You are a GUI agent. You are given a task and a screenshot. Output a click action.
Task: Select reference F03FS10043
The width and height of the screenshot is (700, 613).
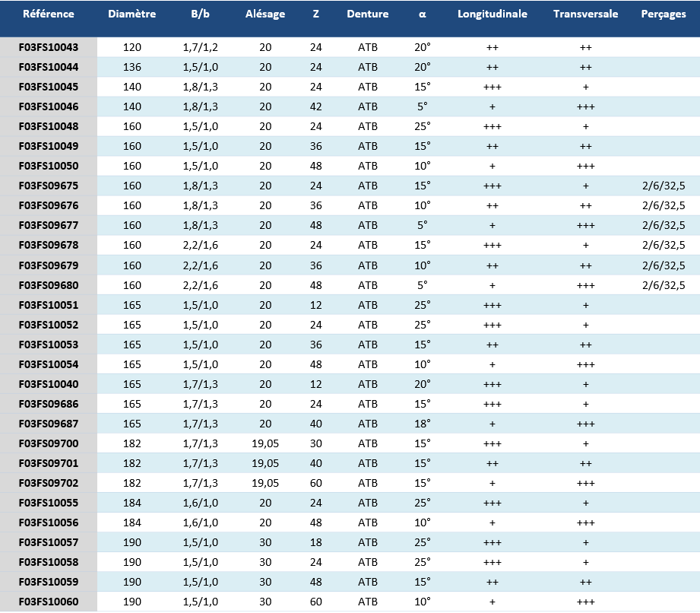click(48, 47)
